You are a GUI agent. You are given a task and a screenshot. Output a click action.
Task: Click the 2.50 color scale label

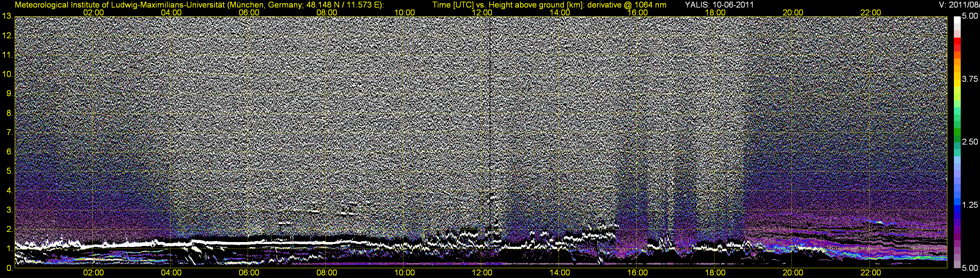tap(970, 142)
